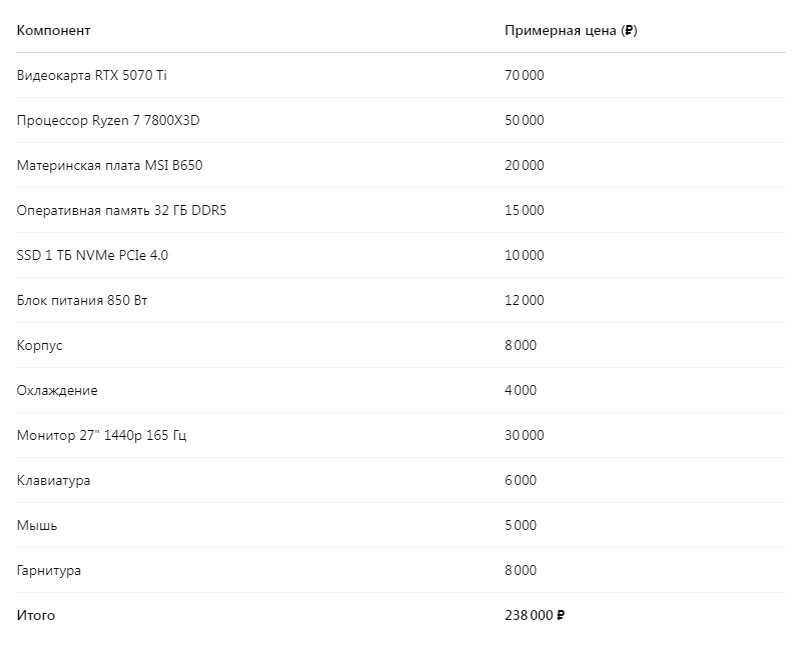Select the Блок питания 850 Вт cell

tap(82, 300)
